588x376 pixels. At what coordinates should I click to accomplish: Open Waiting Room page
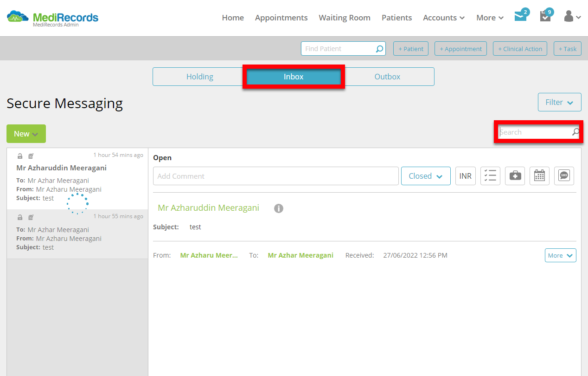pyautogui.click(x=345, y=18)
